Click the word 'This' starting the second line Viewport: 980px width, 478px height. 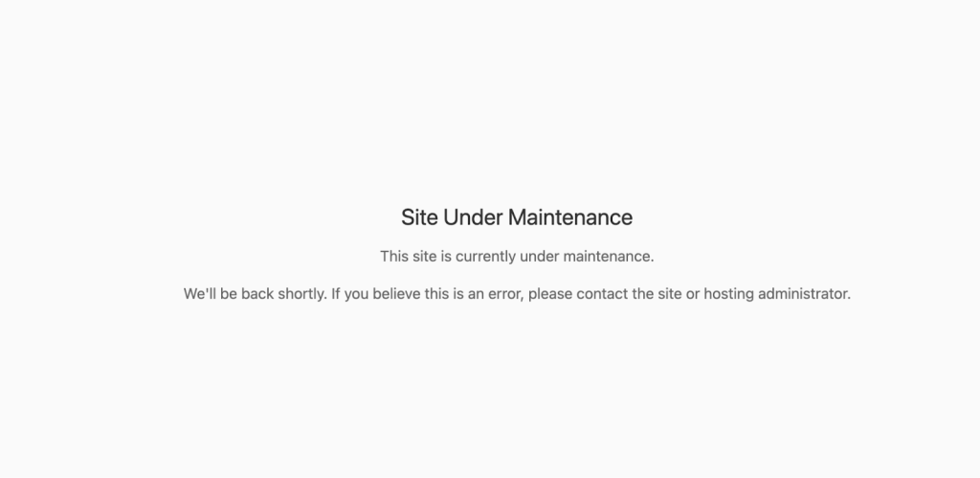[x=394, y=257]
